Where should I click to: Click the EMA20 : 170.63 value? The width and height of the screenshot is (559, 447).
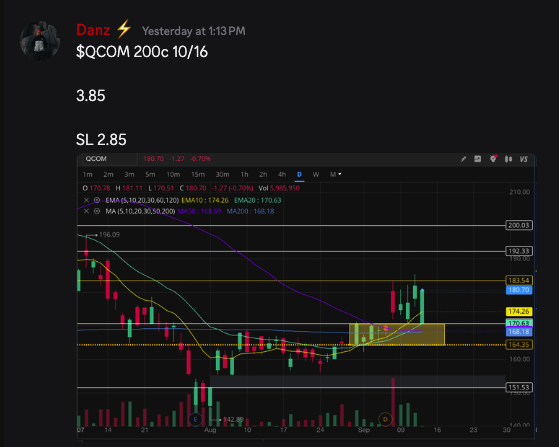[258, 200]
